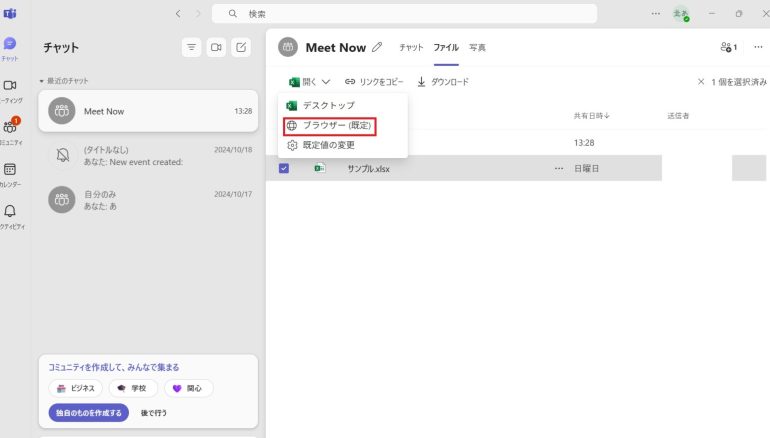Screen dimensions: 770x438
Task: Click the ダウンロード button
Action: (x=443, y=82)
